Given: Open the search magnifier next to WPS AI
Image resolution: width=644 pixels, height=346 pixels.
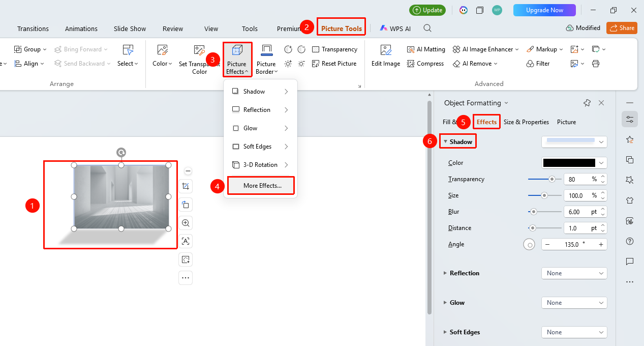Looking at the screenshot, I should pyautogui.click(x=427, y=28).
